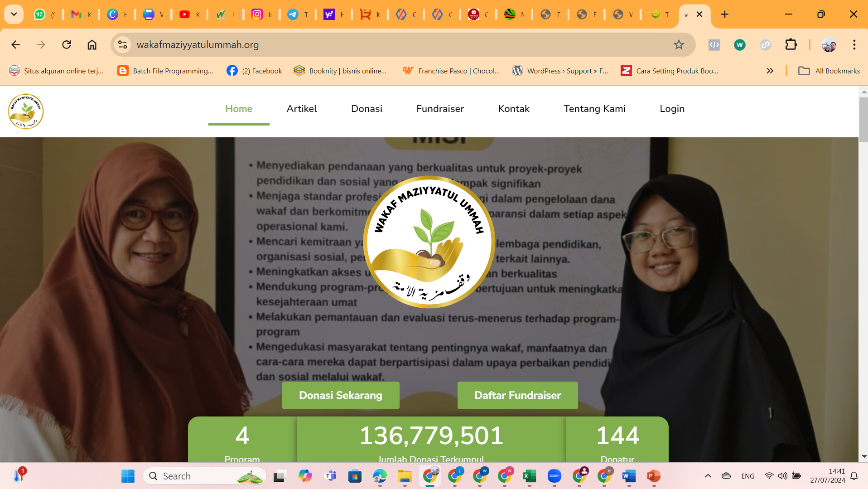Open Zoom from the taskbar
The width and height of the screenshot is (868, 489).
pos(554,476)
